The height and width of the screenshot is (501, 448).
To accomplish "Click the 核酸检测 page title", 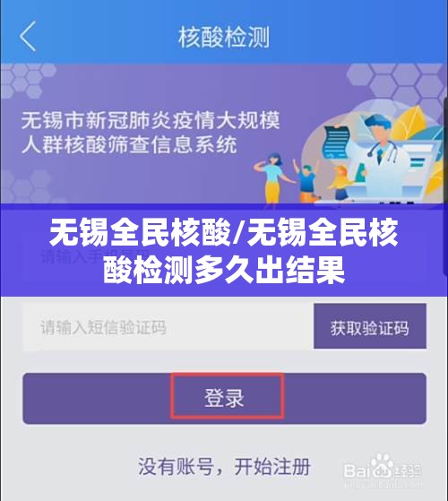I will pyautogui.click(x=224, y=37).
